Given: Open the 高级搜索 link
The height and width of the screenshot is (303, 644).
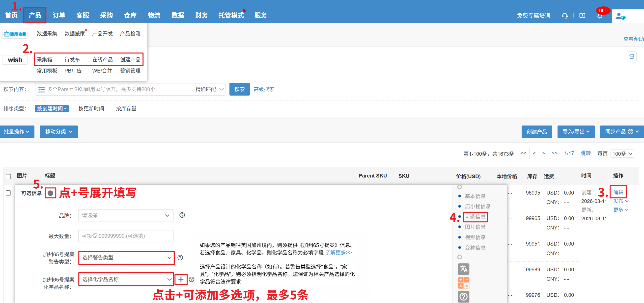Looking at the screenshot, I should tap(264, 89).
